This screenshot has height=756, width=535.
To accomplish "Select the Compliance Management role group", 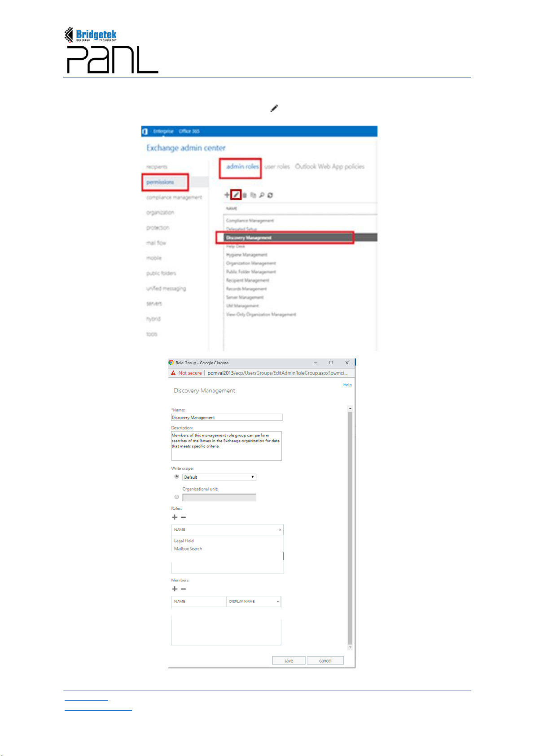I will [250, 221].
